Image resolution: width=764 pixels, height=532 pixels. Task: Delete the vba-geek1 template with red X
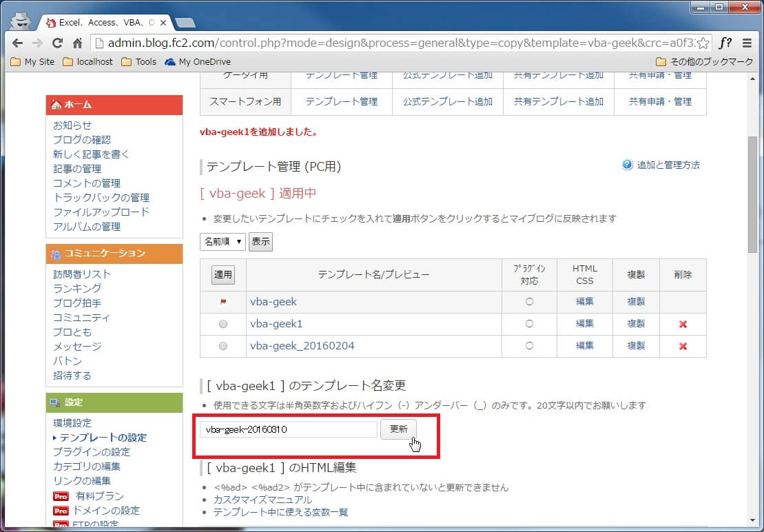pyautogui.click(x=683, y=325)
